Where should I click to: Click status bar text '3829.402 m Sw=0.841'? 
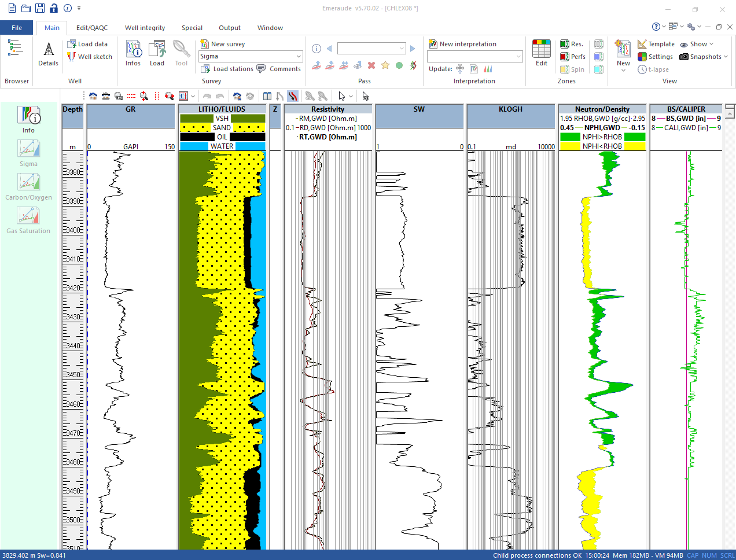coord(34,555)
